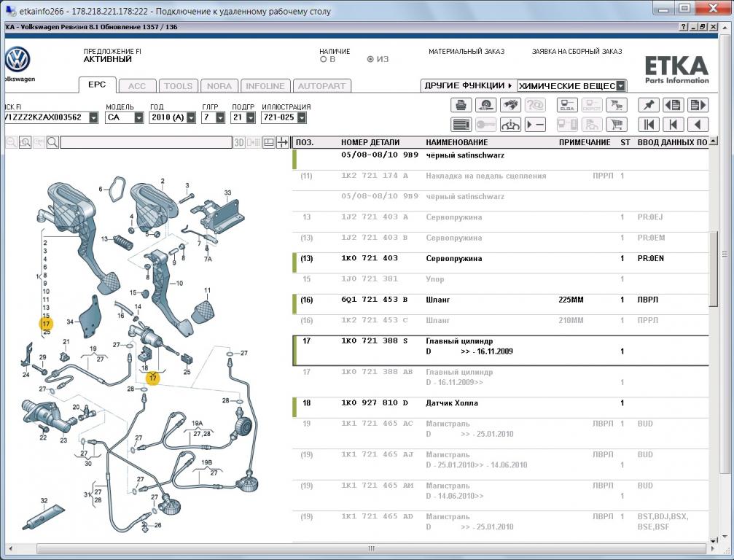Click the arrow-dash toolbar icon

pyautogui.click(x=535, y=125)
